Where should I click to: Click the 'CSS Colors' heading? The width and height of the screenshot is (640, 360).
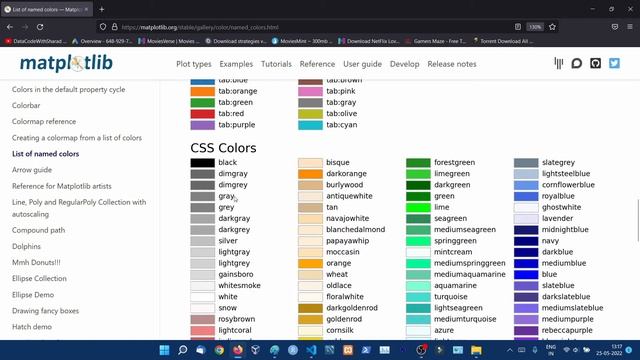(223, 148)
